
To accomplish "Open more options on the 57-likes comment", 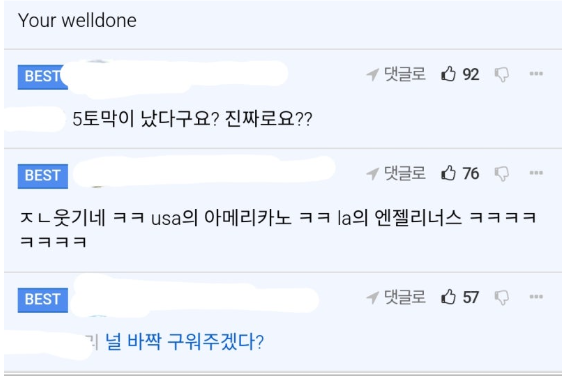I will point(536,297).
